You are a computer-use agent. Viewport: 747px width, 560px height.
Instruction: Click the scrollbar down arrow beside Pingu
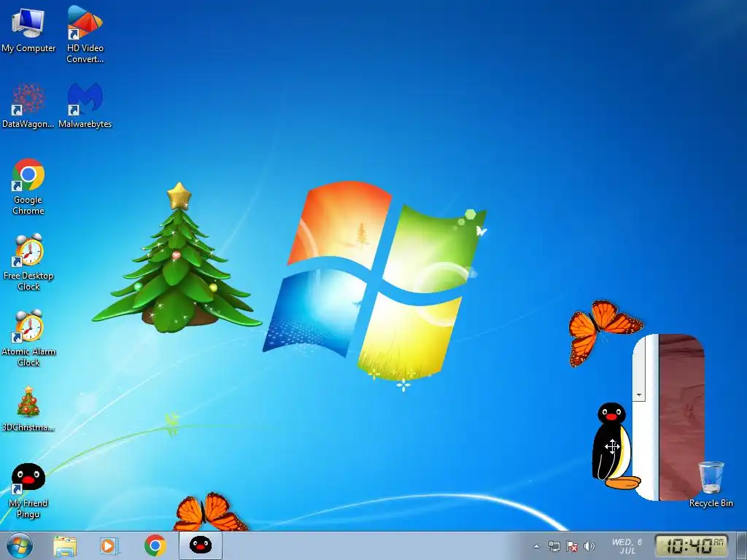coord(639,394)
